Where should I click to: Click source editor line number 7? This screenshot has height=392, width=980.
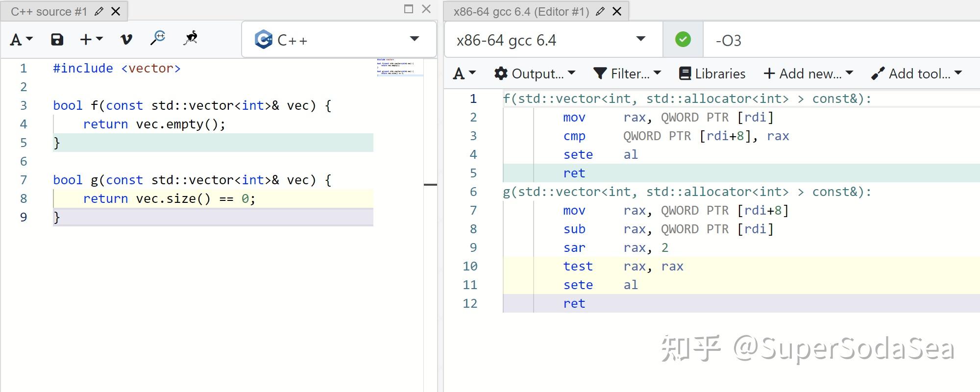click(x=24, y=180)
